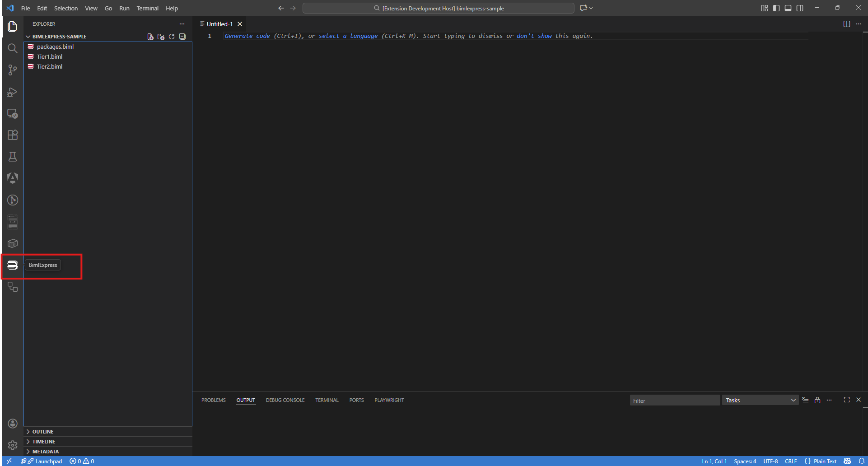Screen dimensions: 868x466
Task: Open the Testing flask icon
Action: [x=13, y=157]
